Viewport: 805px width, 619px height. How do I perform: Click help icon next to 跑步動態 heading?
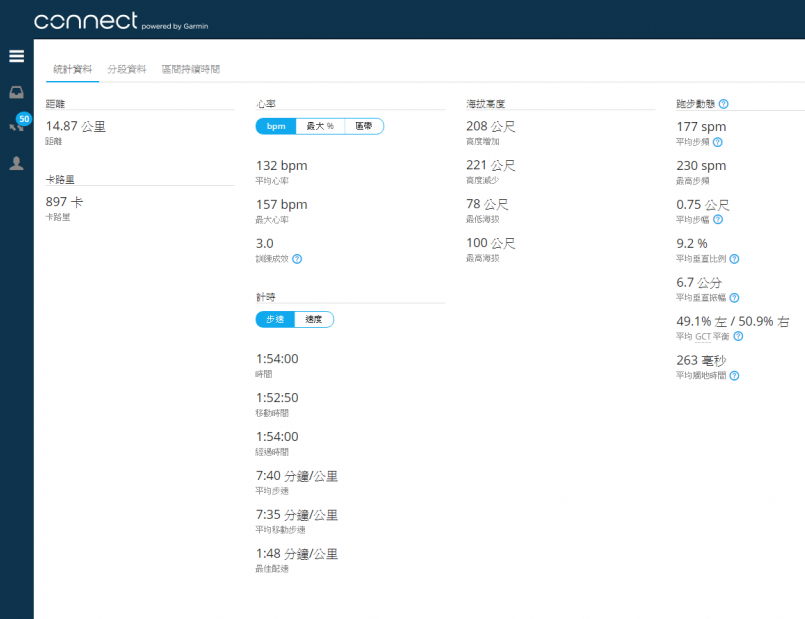723,103
